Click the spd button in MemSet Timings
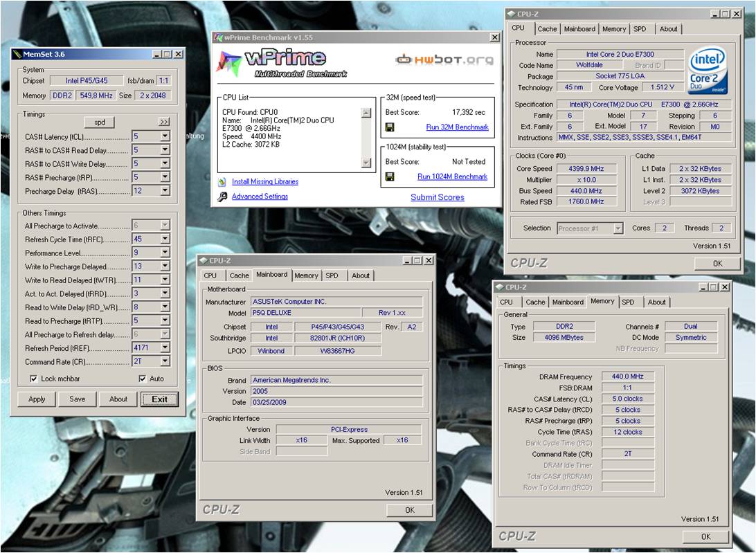 coord(100,123)
